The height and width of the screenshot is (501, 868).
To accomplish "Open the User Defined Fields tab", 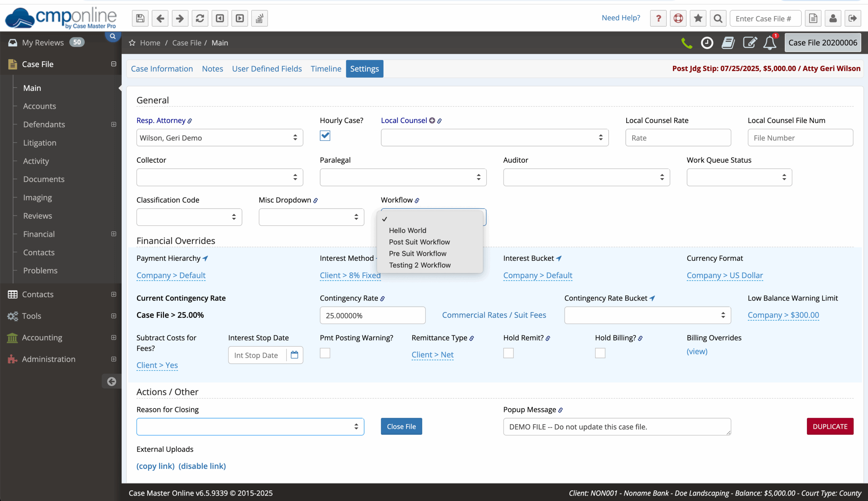I will point(267,69).
